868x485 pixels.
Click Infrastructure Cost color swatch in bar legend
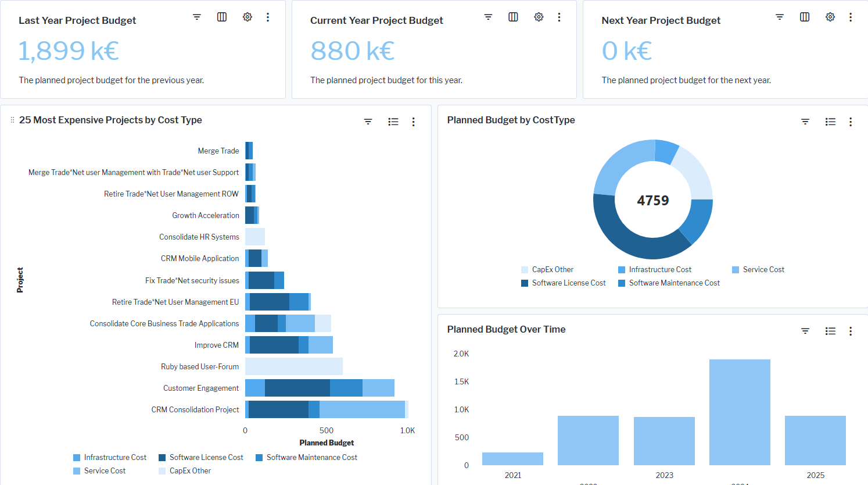pos(77,458)
